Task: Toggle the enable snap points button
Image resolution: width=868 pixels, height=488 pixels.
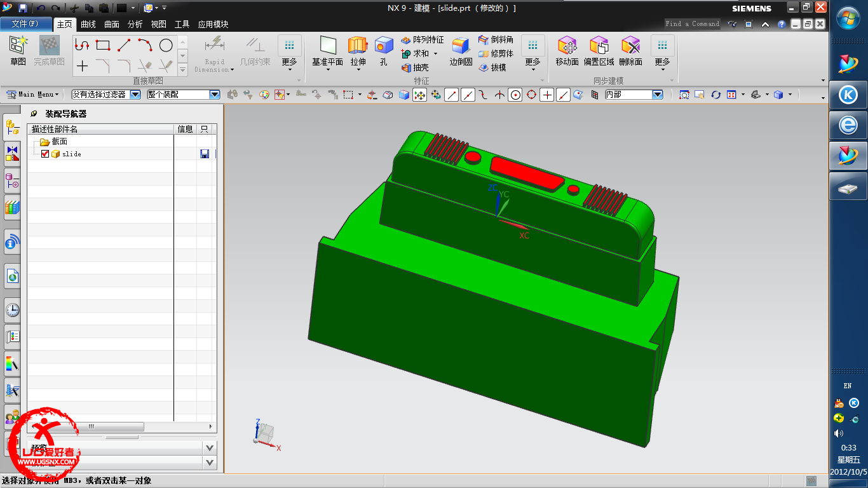Action: [x=419, y=95]
